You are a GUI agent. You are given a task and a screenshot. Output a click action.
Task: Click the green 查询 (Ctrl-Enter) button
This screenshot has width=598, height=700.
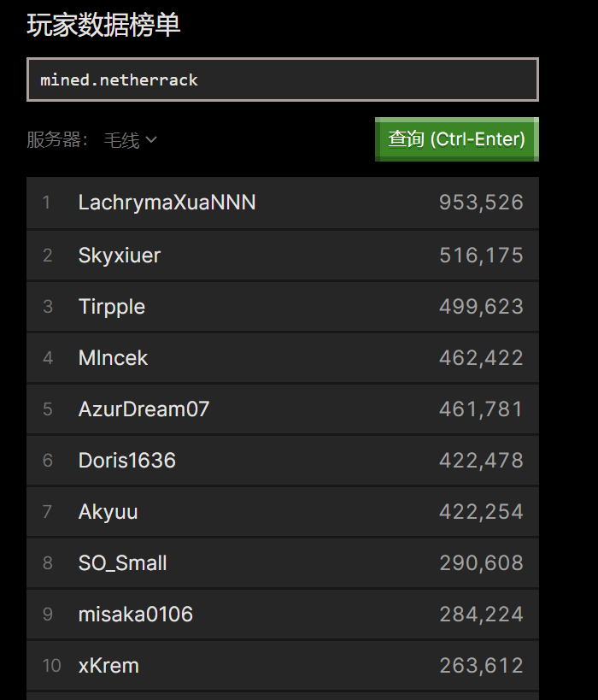(456, 139)
